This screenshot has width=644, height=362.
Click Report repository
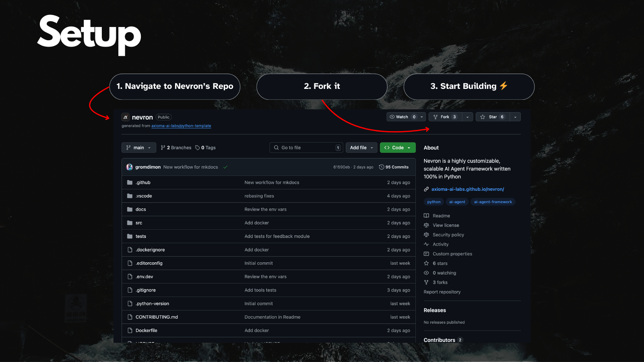point(442,292)
